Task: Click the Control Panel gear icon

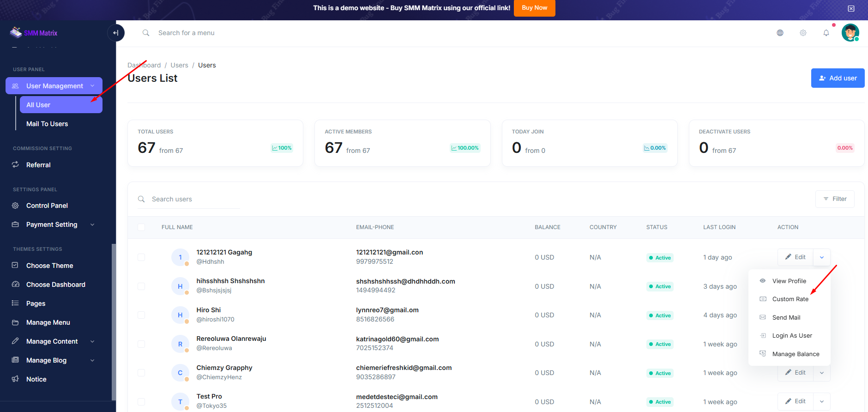Action: point(15,206)
